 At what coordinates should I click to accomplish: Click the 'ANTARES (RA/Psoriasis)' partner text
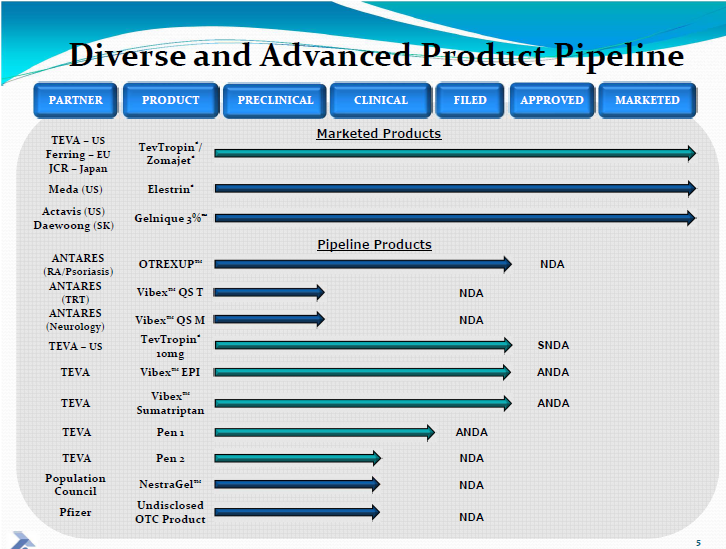(78, 265)
